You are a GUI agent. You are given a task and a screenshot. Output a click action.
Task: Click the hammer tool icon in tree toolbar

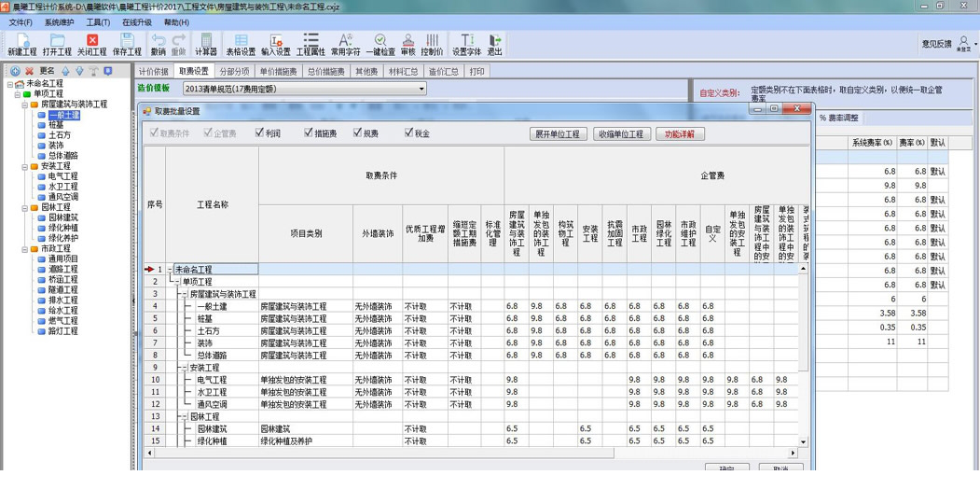(x=94, y=71)
